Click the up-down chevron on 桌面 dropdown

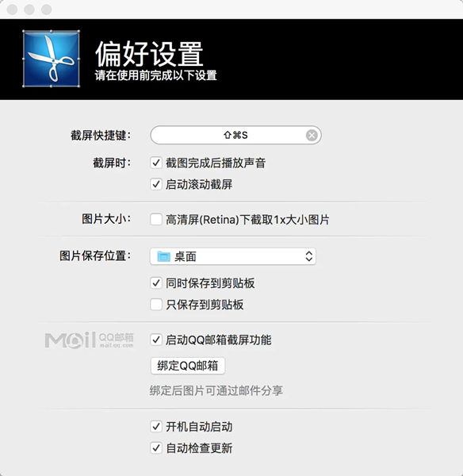(309, 256)
